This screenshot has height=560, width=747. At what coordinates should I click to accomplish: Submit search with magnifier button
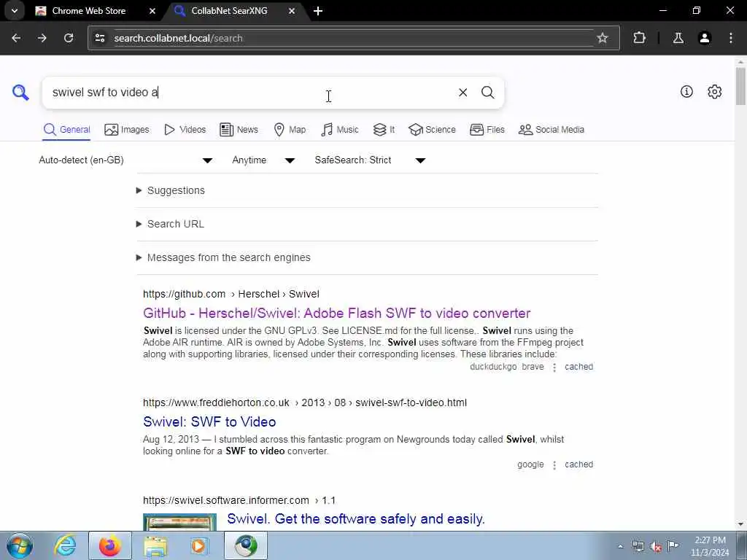[487, 93]
